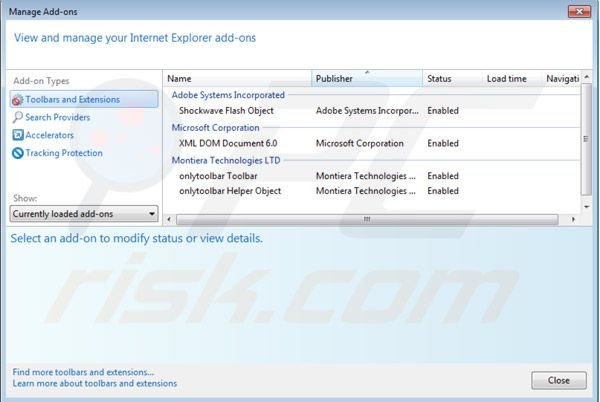Click the vertical scrollbar down arrow
Image resolution: width=600 pixels, height=402 pixels.
click(586, 207)
